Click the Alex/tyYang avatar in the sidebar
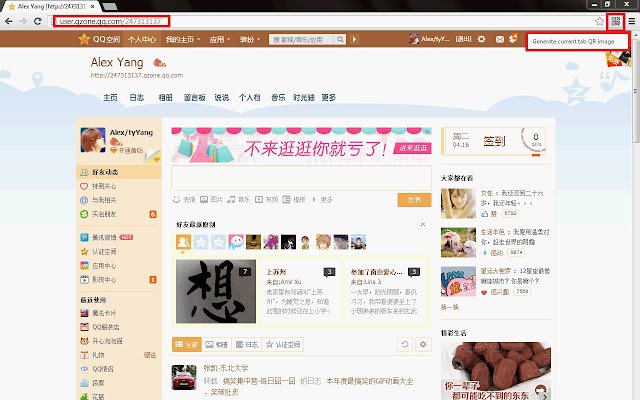 tap(93, 140)
